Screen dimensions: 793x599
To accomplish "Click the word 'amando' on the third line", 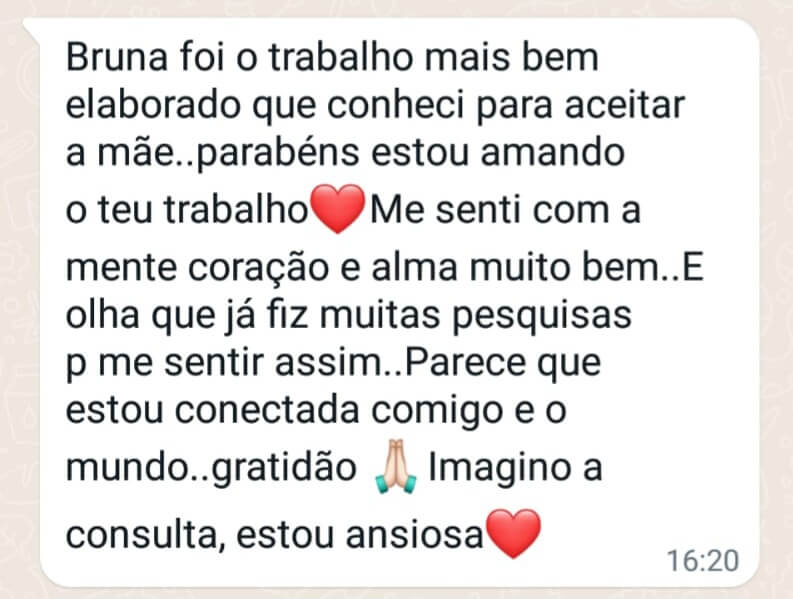I will point(553,153).
